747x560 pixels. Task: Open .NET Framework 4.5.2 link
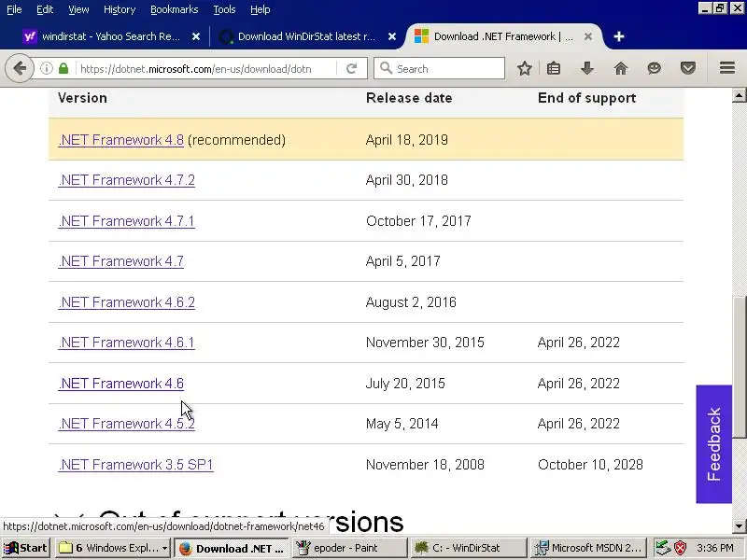tap(126, 424)
